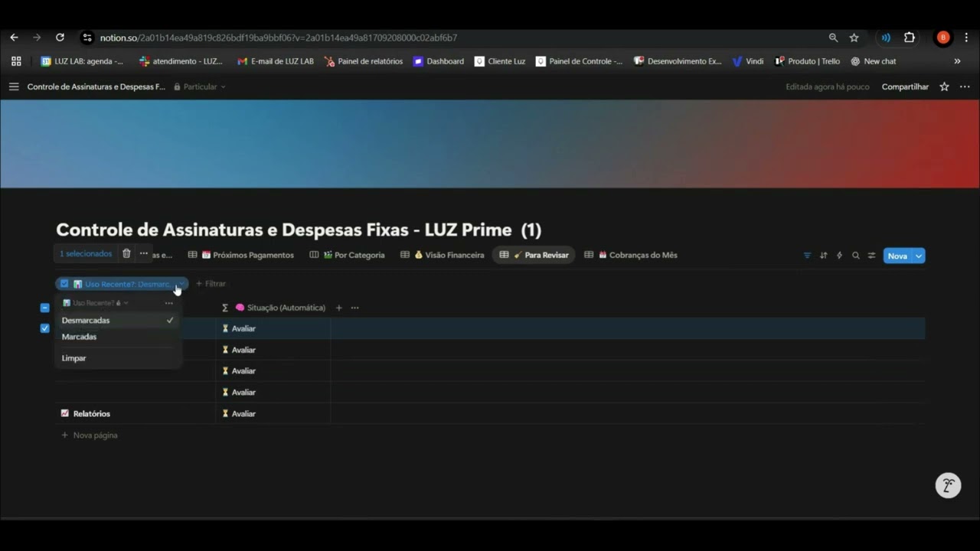Click the 1 selecionados label
980x551 pixels.
tap(86, 253)
